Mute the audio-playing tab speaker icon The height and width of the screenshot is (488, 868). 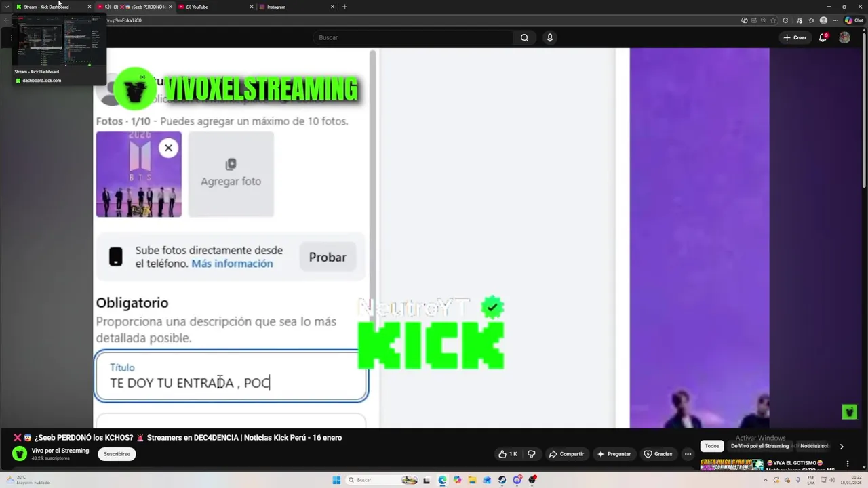(108, 7)
